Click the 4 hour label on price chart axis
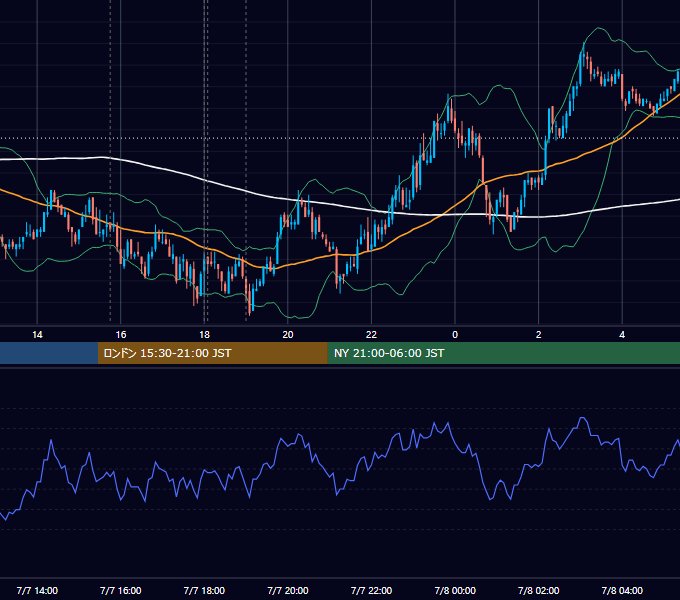Image resolution: width=680 pixels, height=600 pixels. pyautogui.click(x=622, y=335)
